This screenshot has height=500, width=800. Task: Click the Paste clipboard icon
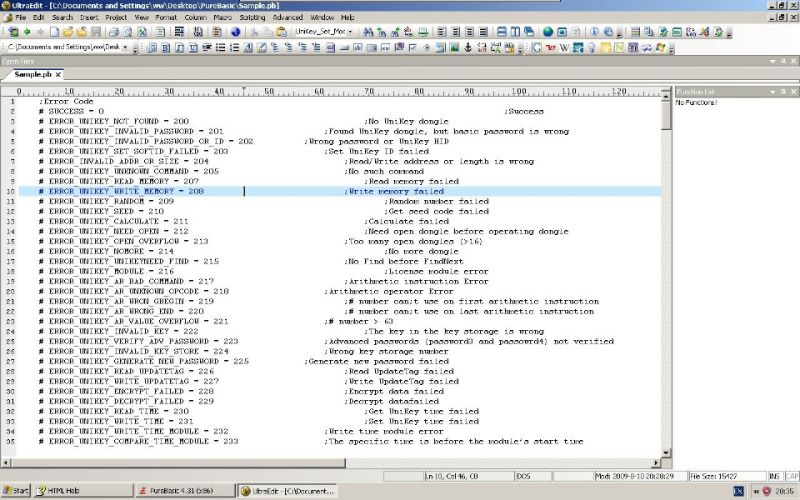(281, 32)
